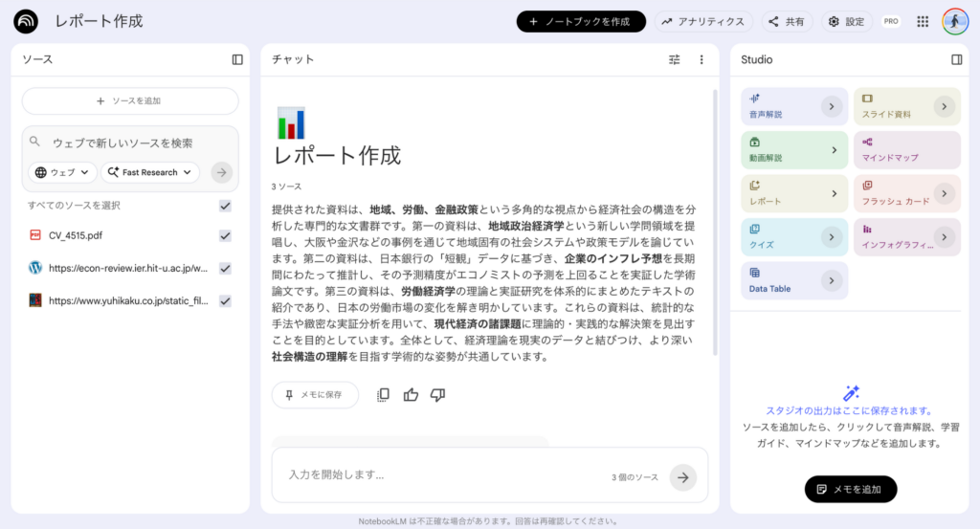Give a thumbs up to the response

click(x=411, y=395)
